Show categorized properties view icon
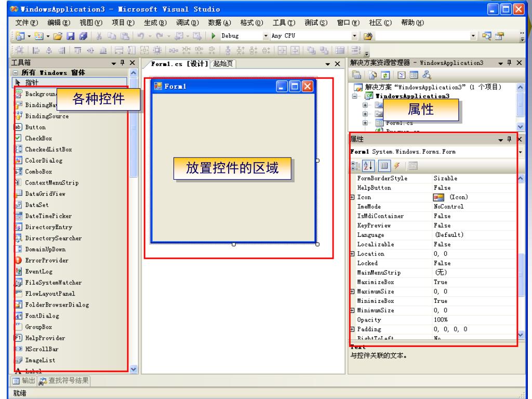The width and height of the screenshot is (532, 399). (x=355, y=166)
